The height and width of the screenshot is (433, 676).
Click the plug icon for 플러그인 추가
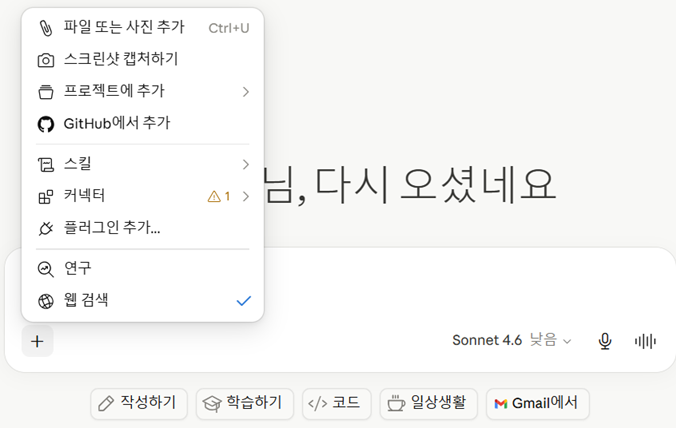point(46,228)
